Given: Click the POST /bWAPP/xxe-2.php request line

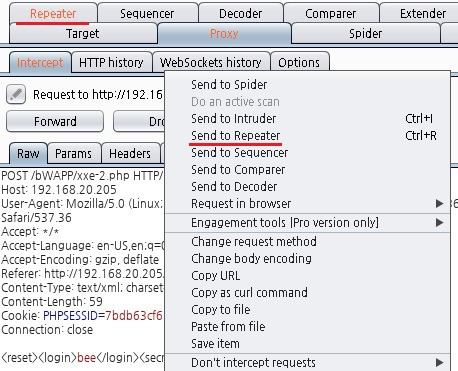Looking at the screenshot, I should [x=83, y=175].
